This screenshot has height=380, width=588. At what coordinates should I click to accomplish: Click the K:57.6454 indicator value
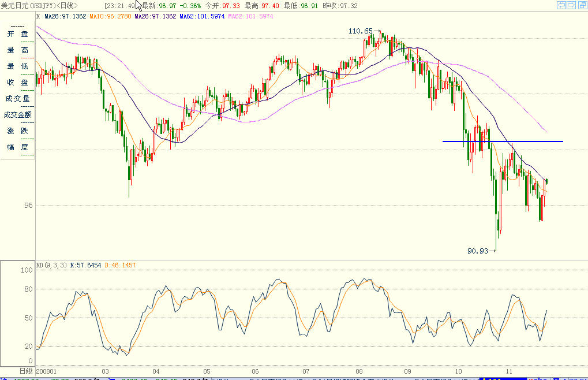85,265
